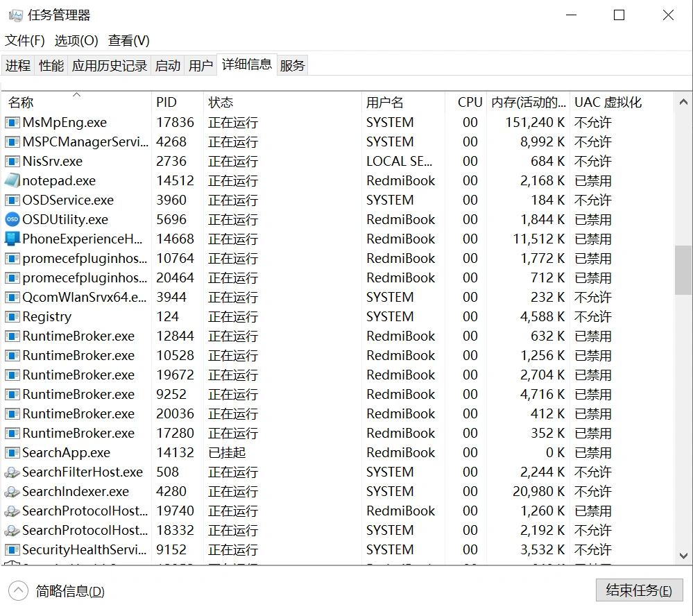This screenshot has width=693, height=616.
Task: Click the SearchFilterHost.exe icon
Action: tap(12, 472)
